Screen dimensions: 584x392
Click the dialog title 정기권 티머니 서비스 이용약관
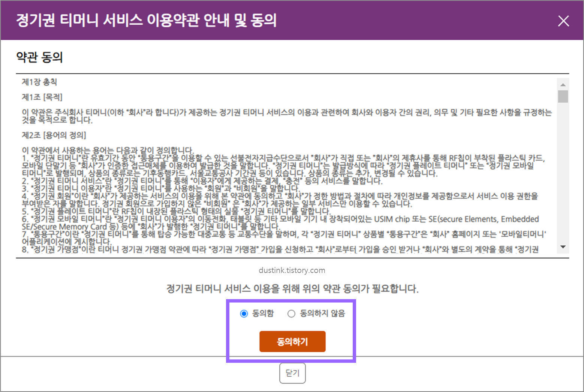coord(146,20)
